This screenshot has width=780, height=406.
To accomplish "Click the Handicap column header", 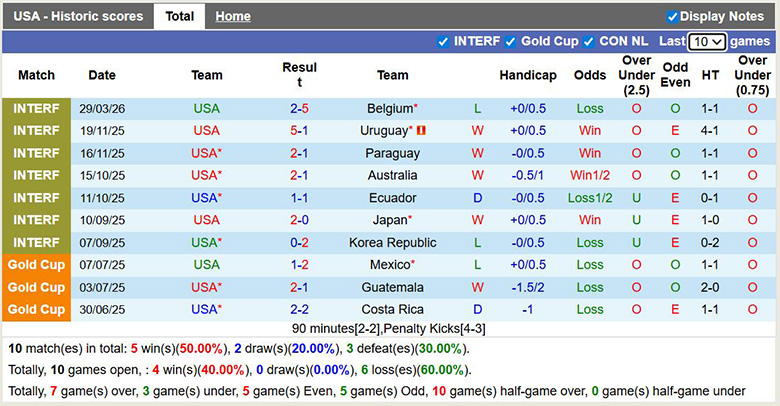I will coord(528,75).
